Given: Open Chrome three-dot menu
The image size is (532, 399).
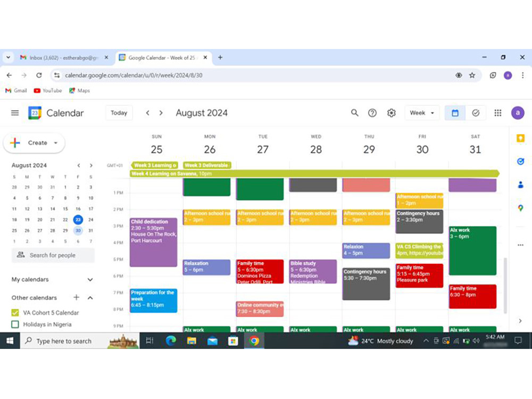Looking at the screenshot, I should point(522,76).
